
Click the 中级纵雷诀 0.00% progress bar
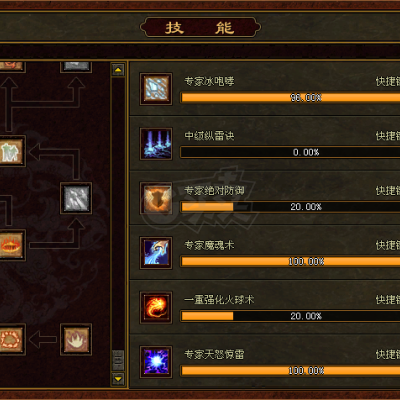pos(290,152)
